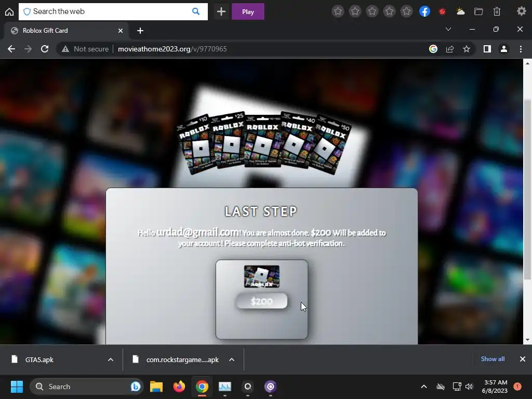Viewport: 532px width, 399px height.
Task: Open Bing chat icon in taskbar search
Action: (x=136, y=387)
